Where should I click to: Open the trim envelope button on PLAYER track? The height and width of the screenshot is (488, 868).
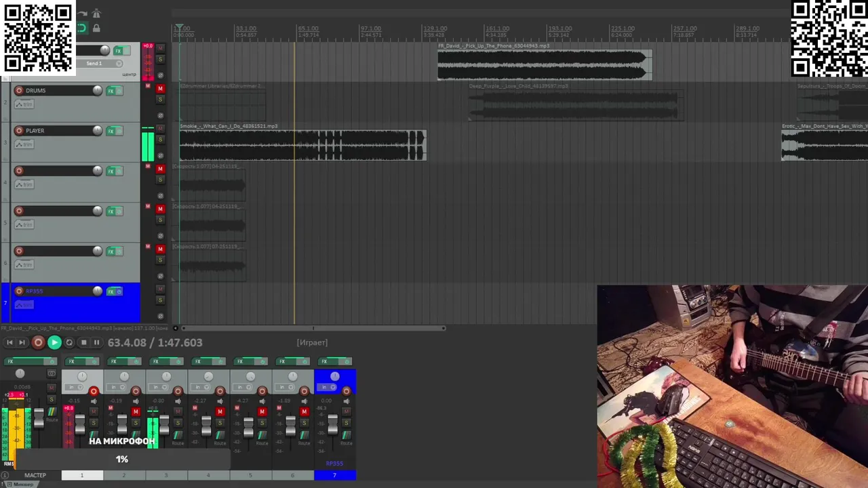pos(24,144)
